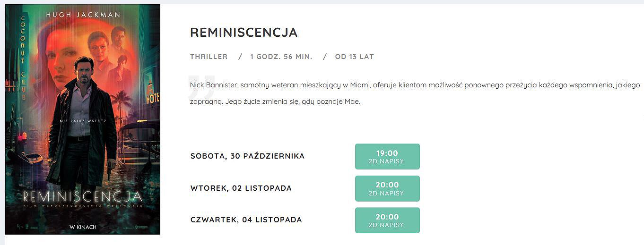Select the Czwartek, 04 listopada date label
This screenshot has width=644, height=245.
(x=246, y=220)
